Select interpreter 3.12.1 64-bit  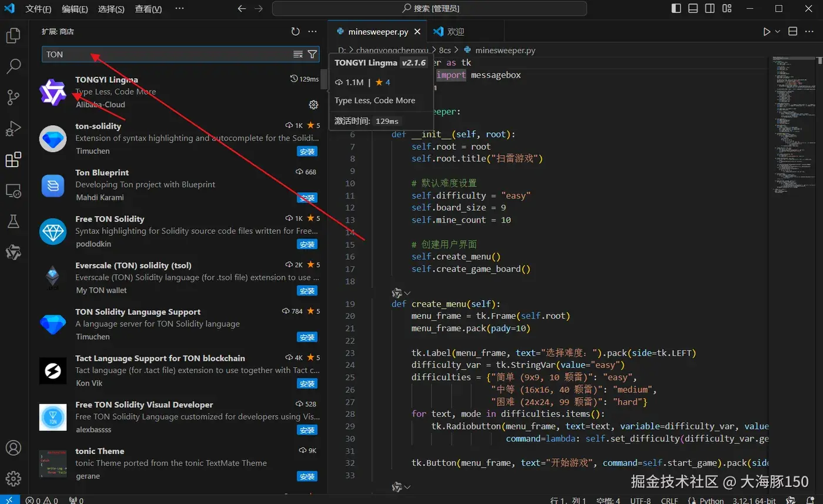[x=754, y=500]
